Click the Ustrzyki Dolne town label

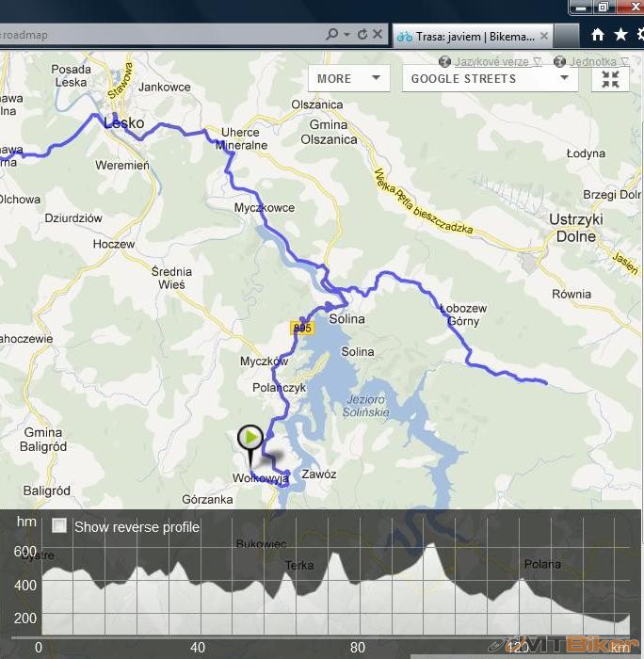[573, 227]
